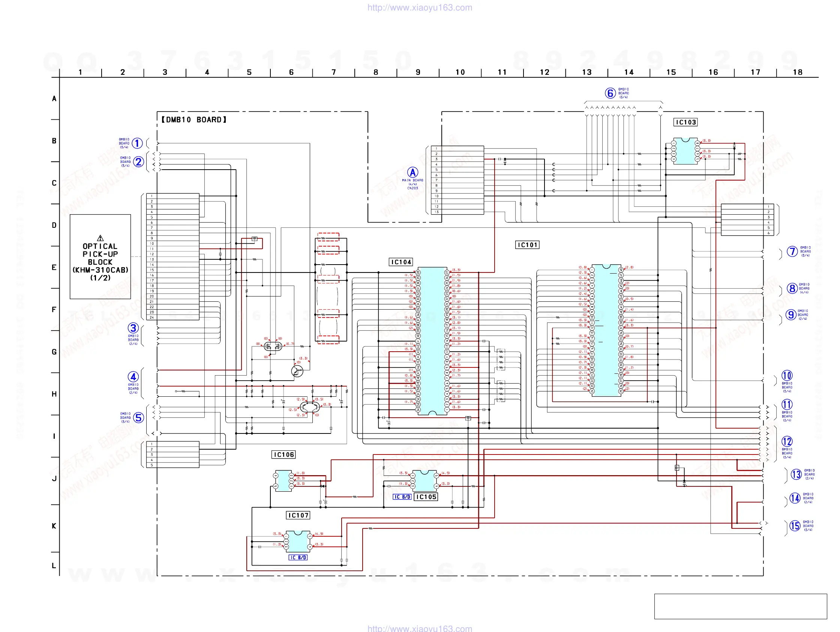The height and width of the screenshot is (632, 840).
Task: Click the empty title box at bottom right
Action: (x=740, y=606)
